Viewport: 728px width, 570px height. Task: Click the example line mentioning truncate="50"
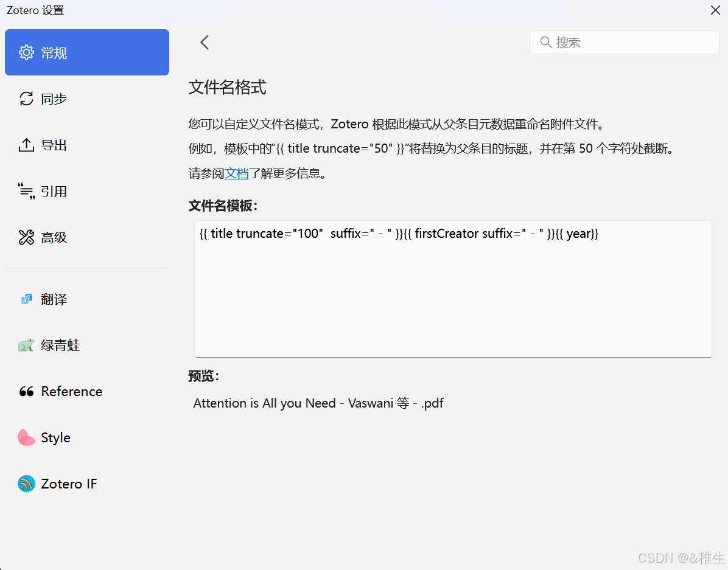coord(432,148)
